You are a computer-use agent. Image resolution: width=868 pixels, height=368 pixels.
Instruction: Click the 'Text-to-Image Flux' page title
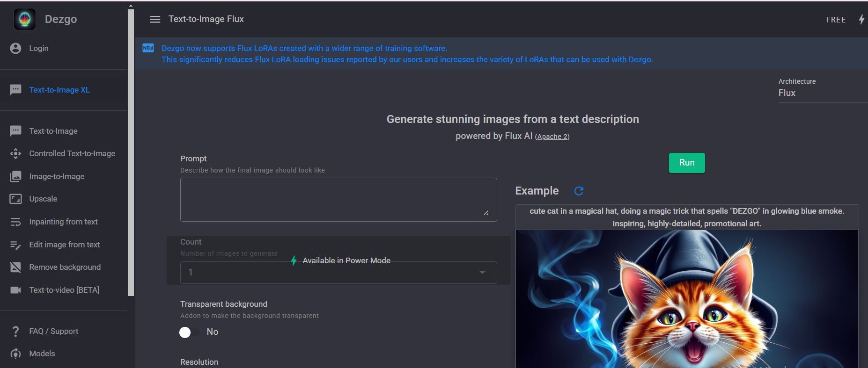tap(206, 19)
